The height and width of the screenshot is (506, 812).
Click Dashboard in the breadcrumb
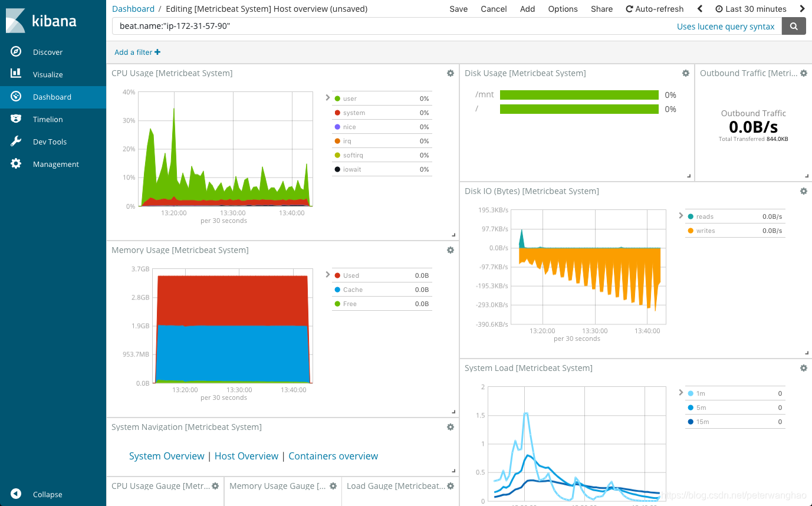click(x=133, y=8)
